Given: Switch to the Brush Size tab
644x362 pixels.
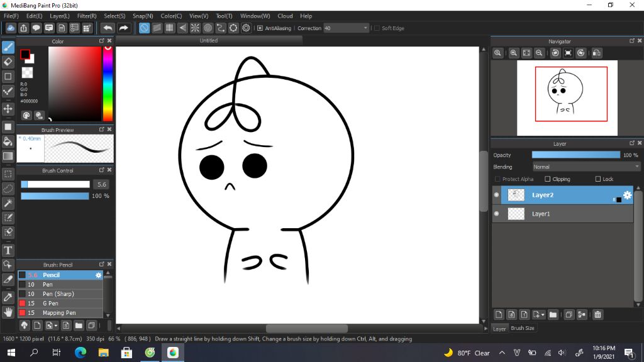Looking at the screenshot, I should tap(522, 328).
